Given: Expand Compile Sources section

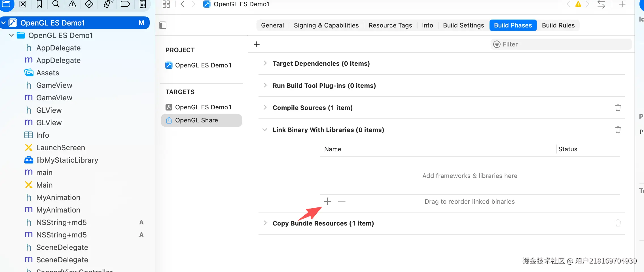Looking at the screenshot, I should point(265,107).
